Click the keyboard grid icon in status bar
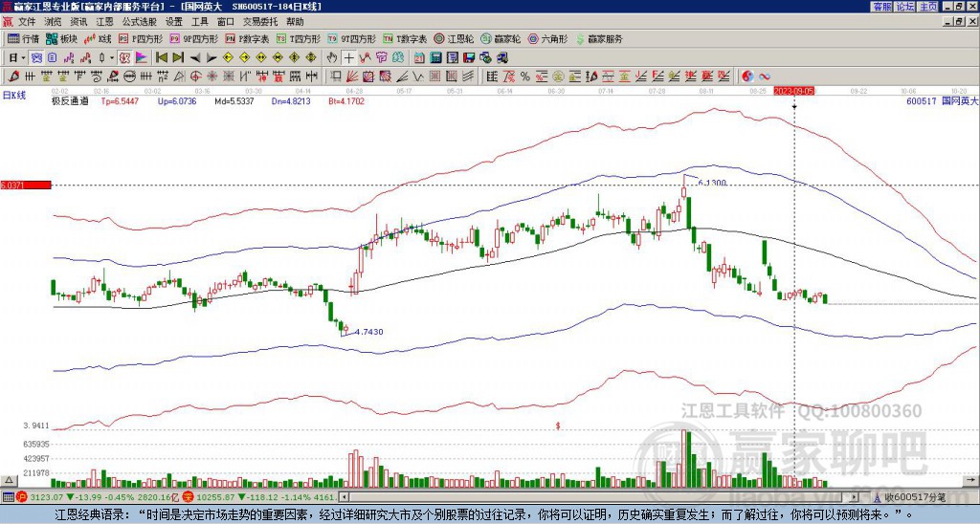 click(x=8, y=497)
